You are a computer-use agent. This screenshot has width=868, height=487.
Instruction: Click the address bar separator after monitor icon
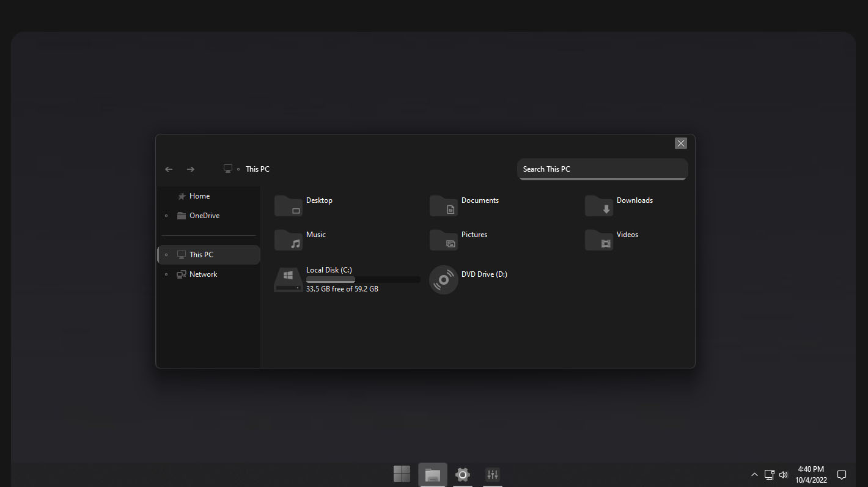[238, 169]
